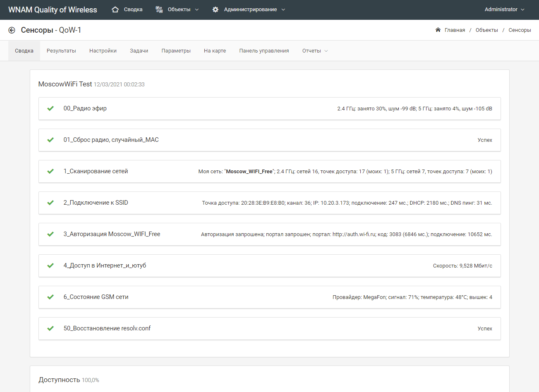The width and height of the screenshot is (539, 392).
Task: Click the Администрирование gear icon
Action: (x=216, y=10)
